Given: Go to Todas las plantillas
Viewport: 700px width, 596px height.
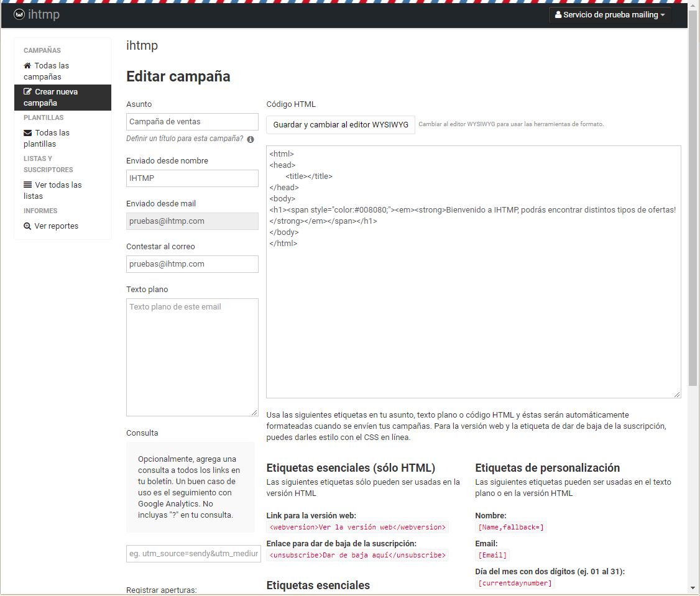Looking at the screenshot, I should pos(63,139).
